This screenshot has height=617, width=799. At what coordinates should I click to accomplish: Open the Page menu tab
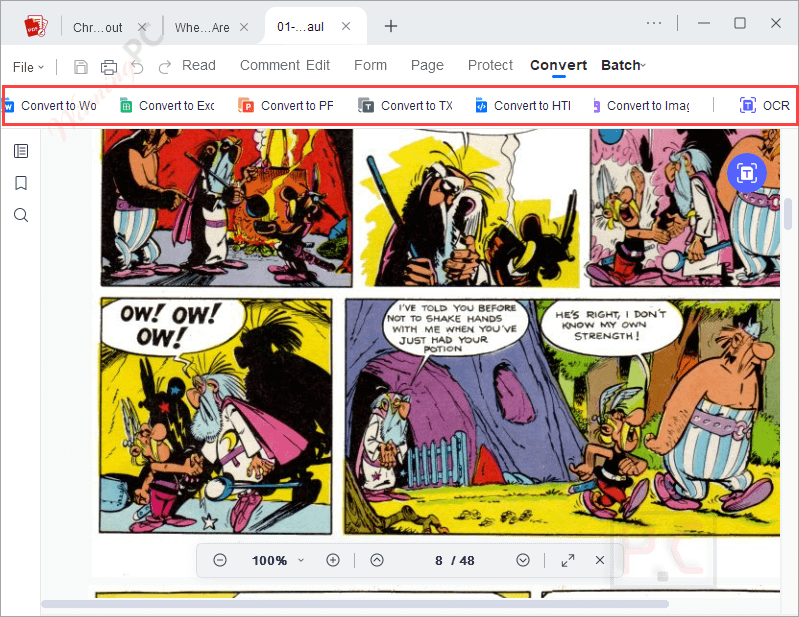point(427,65)
